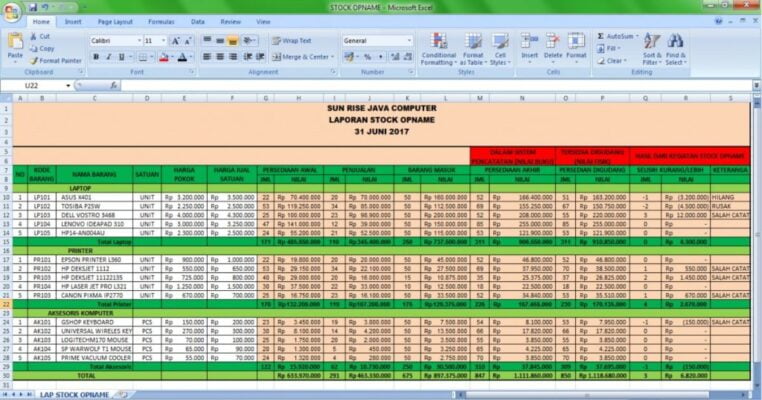Apply the fill color

(x=164, y=57)
